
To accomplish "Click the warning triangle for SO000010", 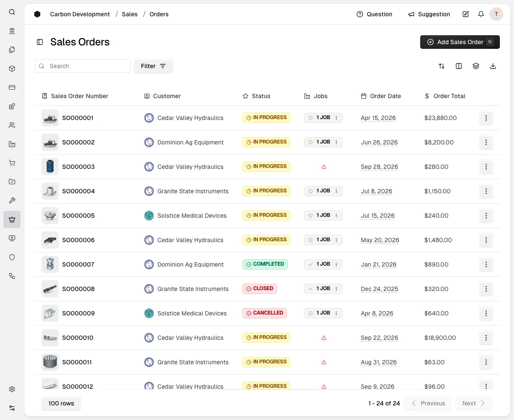I will click(x=324, y=338).
